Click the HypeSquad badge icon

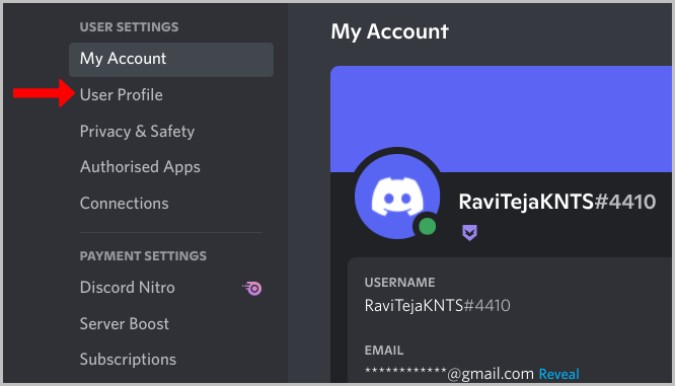[x=470, y=233]
